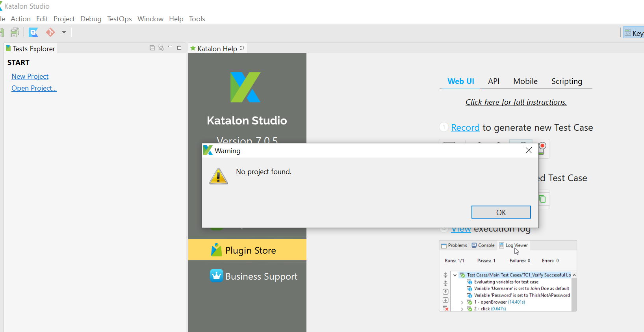The width and height of the screenshot is (644, 332).
Task: Click the Plugin Store icon
Action: tap(216, 250)
